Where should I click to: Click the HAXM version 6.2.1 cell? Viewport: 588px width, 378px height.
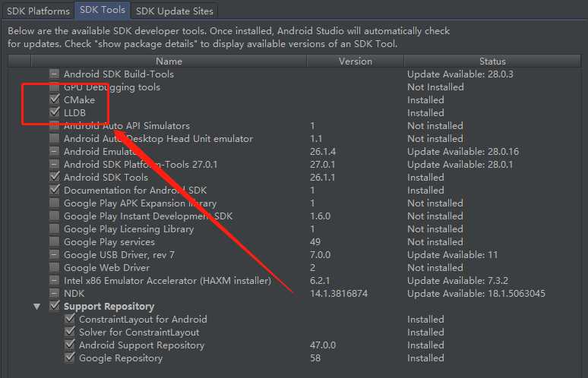tap(320, 281)
